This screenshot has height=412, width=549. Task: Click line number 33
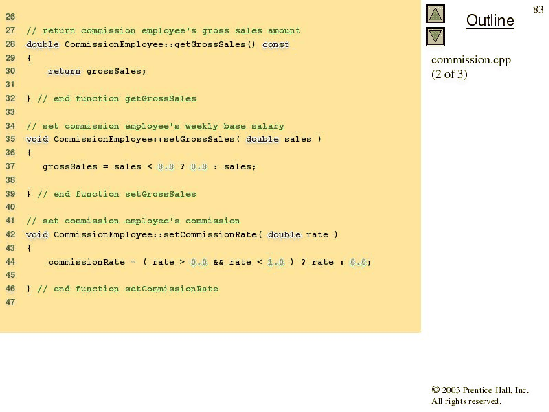[10, 112]
